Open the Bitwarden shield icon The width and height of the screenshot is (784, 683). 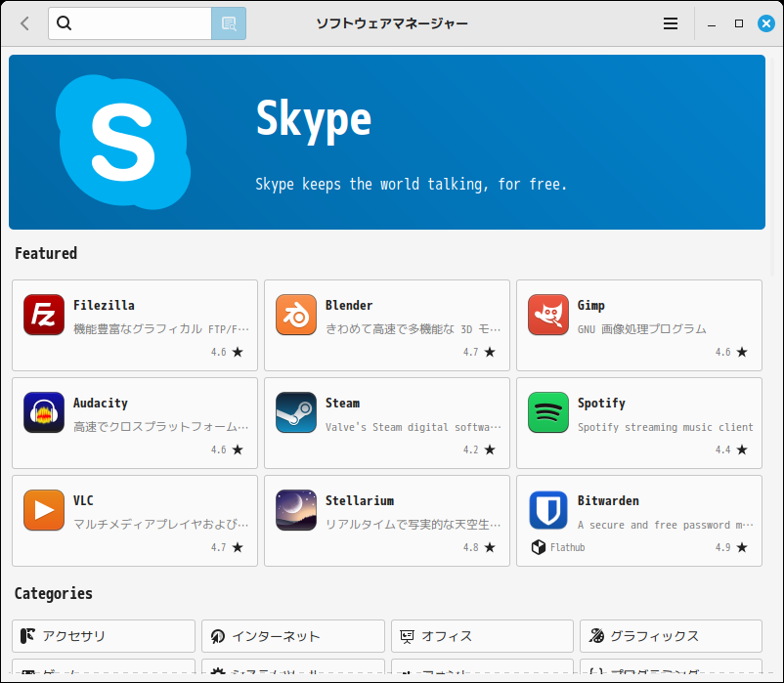pyautogui.click(x=548, y=510)
